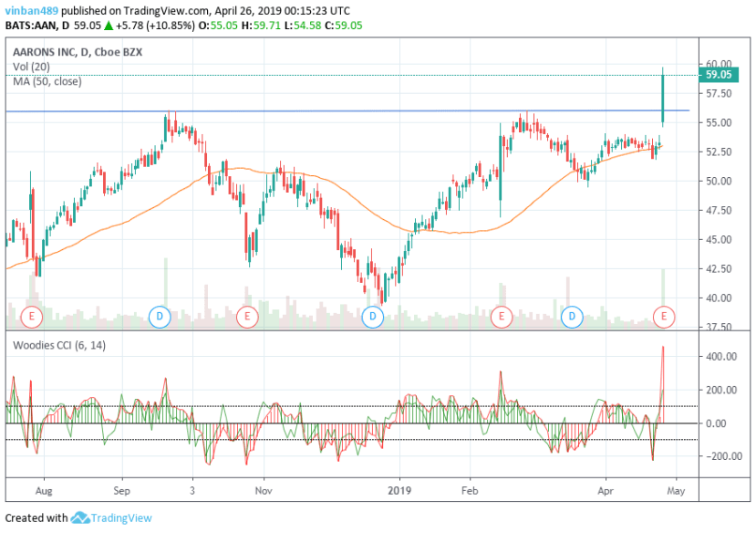Click the last E earnings marker near May

coord(665,317)
